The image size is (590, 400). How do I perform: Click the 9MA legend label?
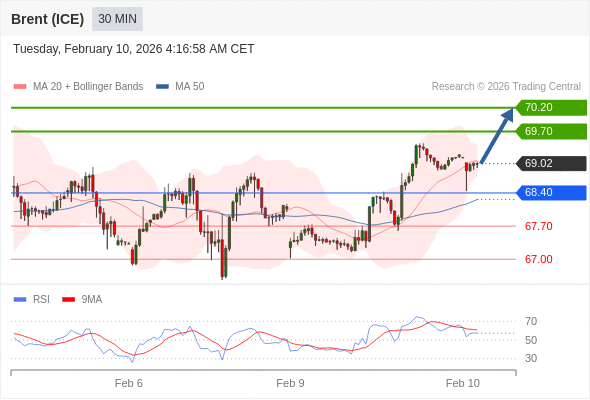click(92, 300)
